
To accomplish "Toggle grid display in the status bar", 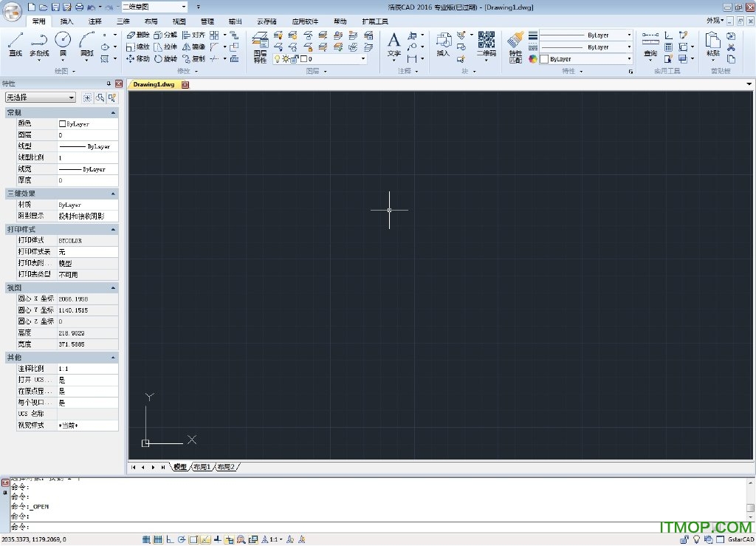I will click(x=157, y=539).
